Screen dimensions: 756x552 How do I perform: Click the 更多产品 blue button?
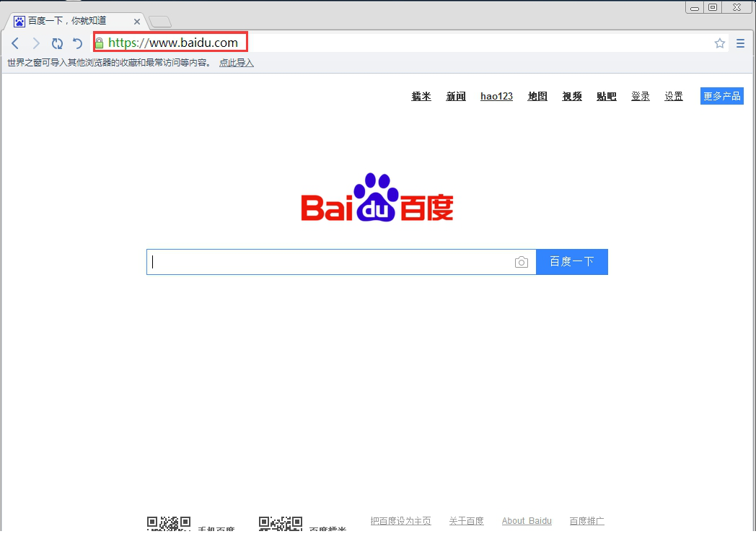[x=722, y=96]
